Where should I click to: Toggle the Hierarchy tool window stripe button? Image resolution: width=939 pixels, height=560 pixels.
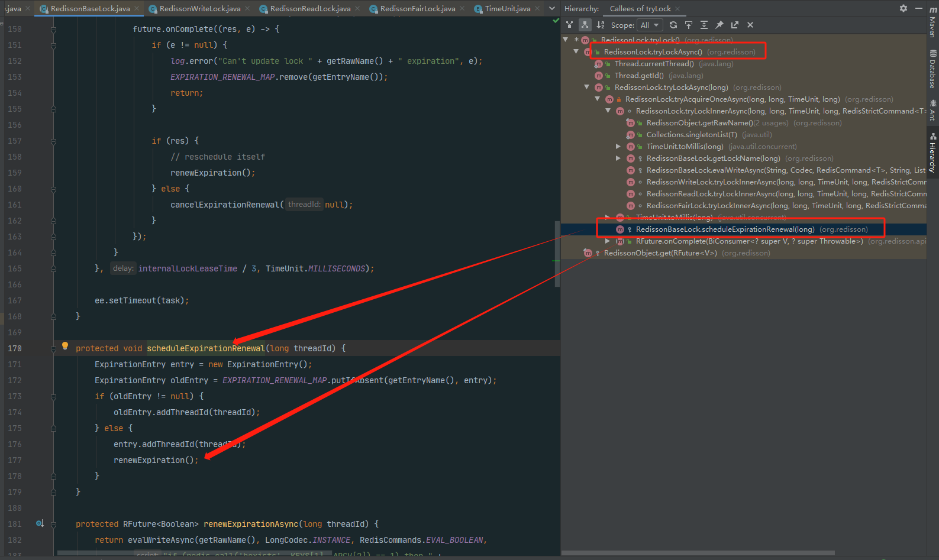[933, 153]
